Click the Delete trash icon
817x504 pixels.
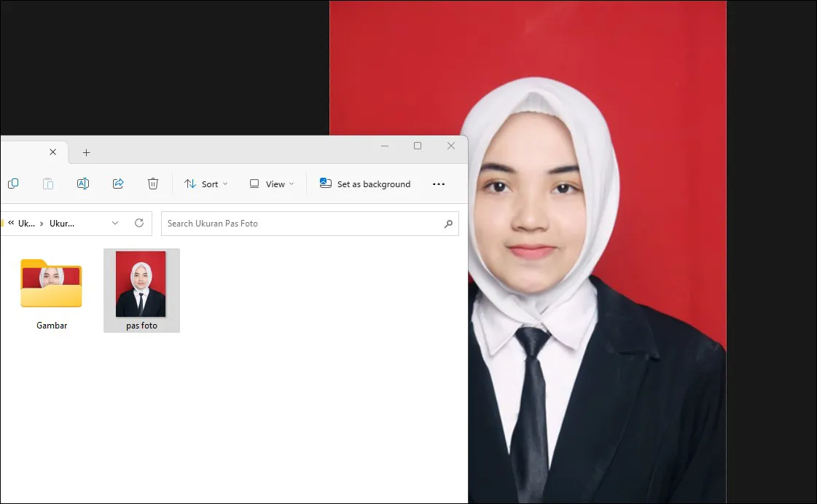pos(152,184)
